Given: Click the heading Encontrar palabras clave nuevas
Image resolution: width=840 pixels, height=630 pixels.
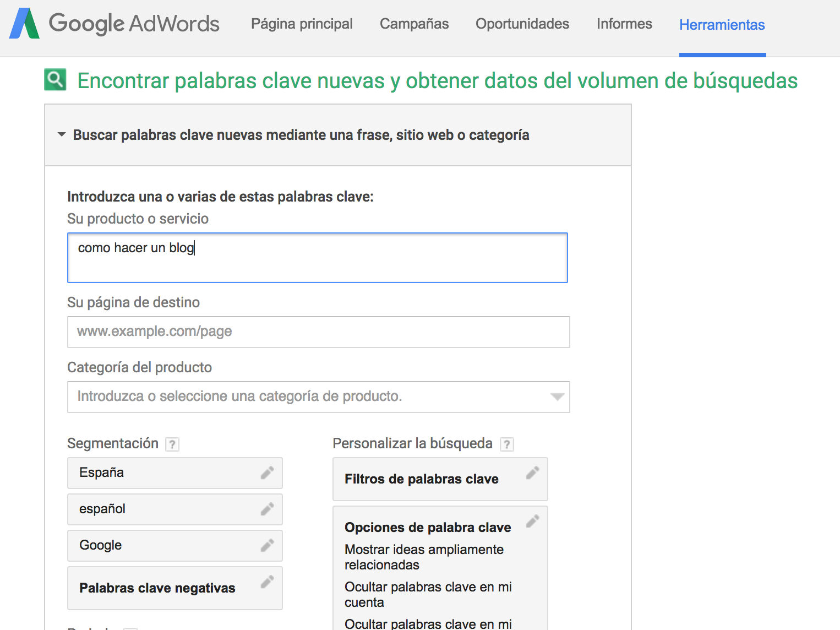Looking at the screenshot, I should [x=438, y=81].
